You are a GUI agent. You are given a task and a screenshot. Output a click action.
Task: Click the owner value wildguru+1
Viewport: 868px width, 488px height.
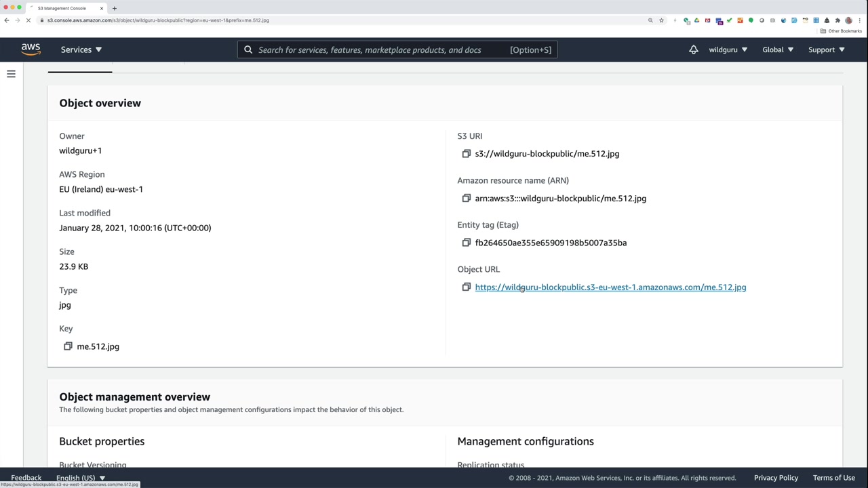80,150
